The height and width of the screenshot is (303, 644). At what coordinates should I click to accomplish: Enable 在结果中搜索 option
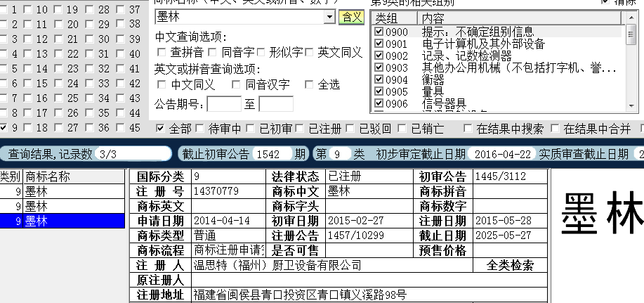[468, 129]
